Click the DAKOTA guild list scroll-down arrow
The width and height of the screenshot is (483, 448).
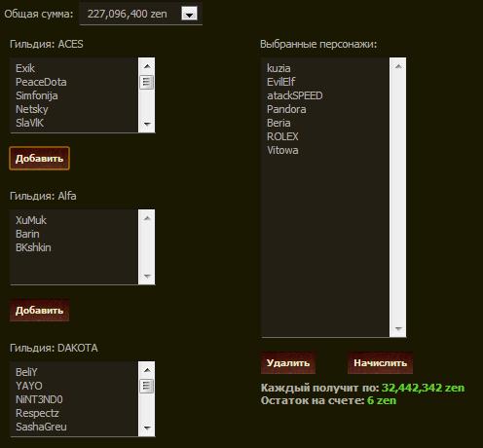147,428
